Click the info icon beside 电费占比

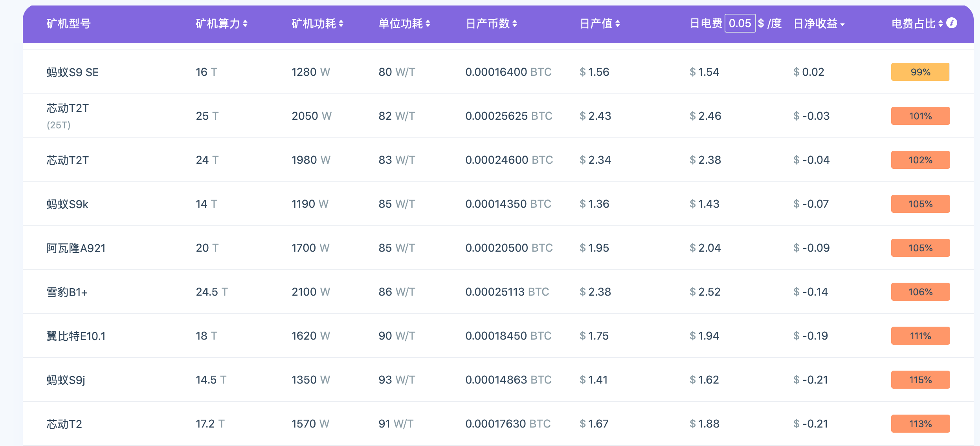(x=951, y=23)
